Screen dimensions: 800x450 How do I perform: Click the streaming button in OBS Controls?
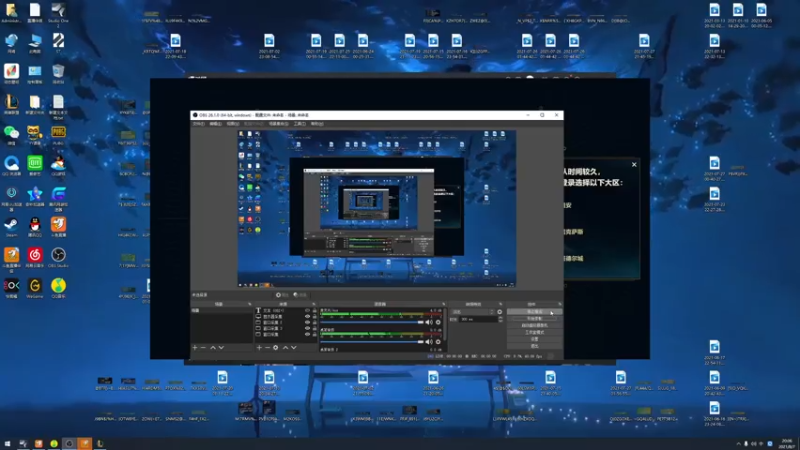click(x=534, y=312)
